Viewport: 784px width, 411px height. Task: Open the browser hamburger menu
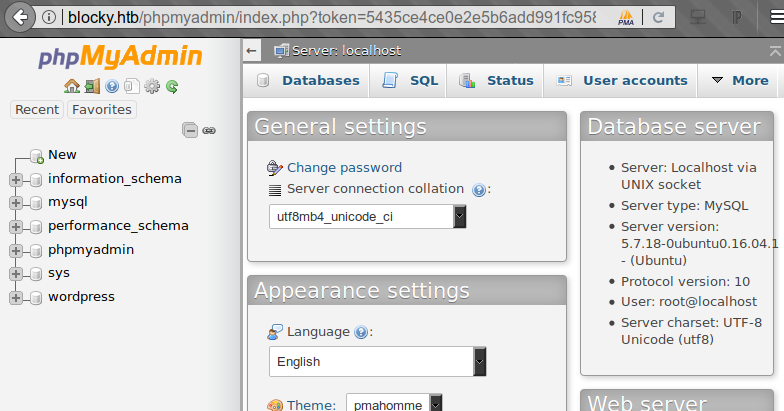776,18
